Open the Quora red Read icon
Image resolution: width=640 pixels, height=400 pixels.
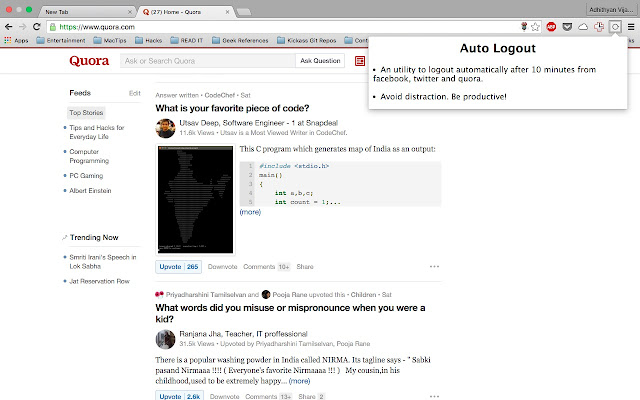click(360, 61)
